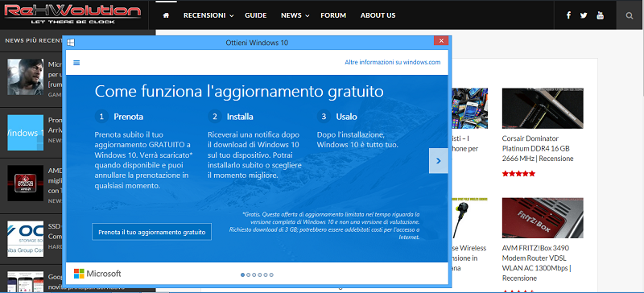The height and width of the screenshot is (293, 644).
Task: Open the search magnifier in site header
Action: pyautogui.click(x=630, y=15)
